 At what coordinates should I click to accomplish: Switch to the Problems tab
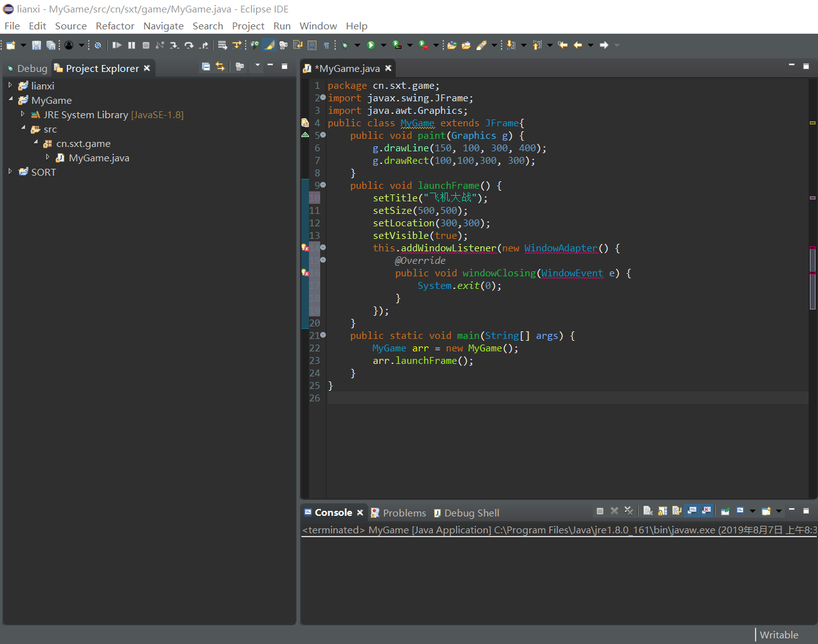pyautogui.click(x=398, y=513)
